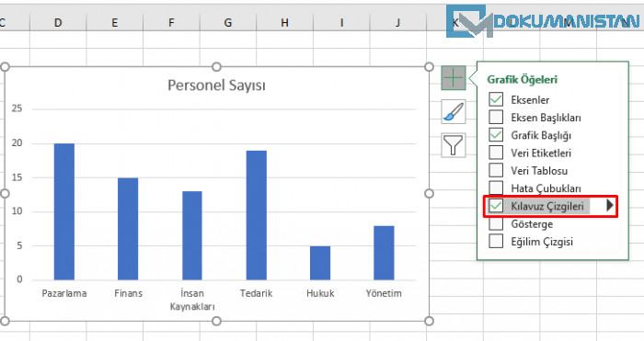The height and width of the screenshot is (341, 644).
Task: Click the İnsan Kaynakları axis label
Action: 192,300
